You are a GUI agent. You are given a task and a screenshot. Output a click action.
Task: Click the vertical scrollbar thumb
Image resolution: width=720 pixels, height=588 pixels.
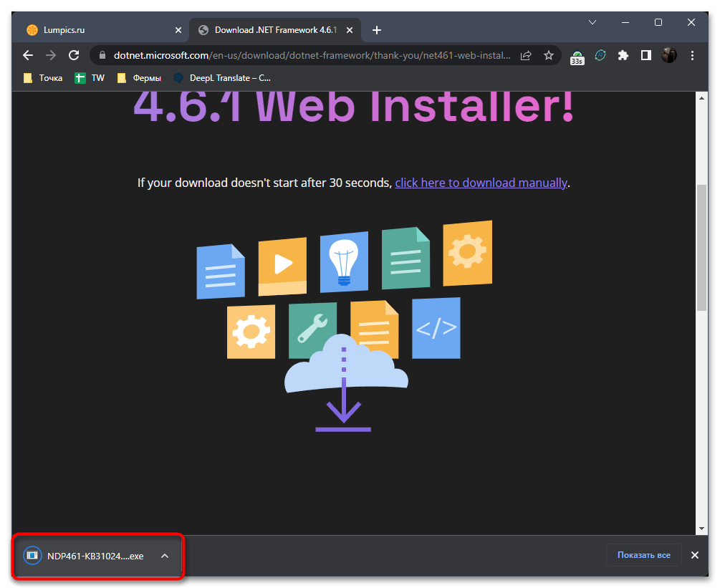coord(701,248)
